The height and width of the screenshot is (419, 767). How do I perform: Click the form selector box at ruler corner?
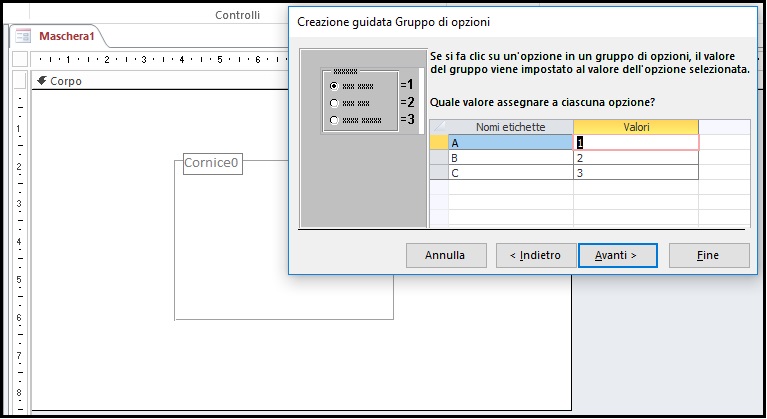20,59
